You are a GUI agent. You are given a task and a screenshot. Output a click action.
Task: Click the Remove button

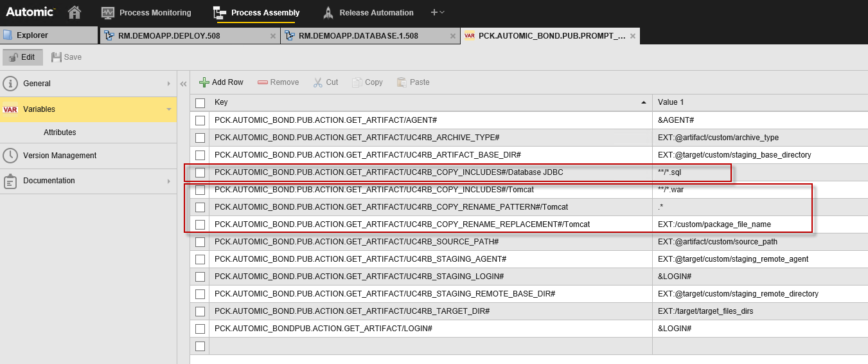278,82
